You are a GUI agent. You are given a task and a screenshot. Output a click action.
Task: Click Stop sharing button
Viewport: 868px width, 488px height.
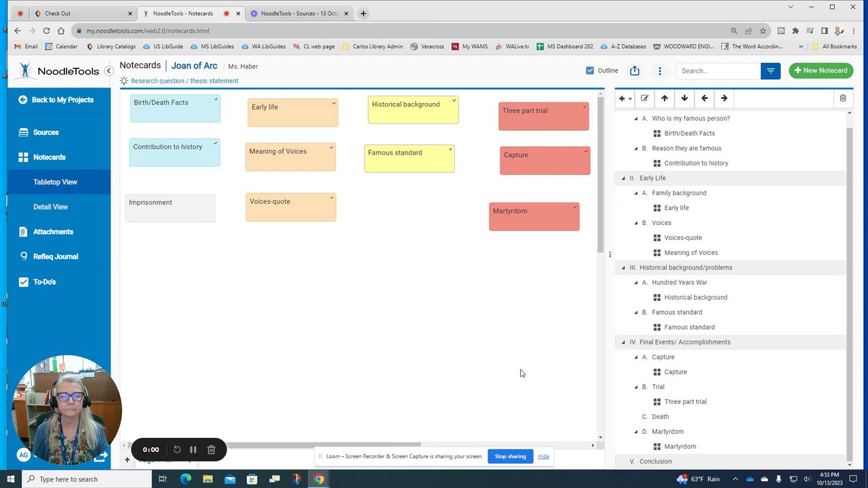(510, 456)
